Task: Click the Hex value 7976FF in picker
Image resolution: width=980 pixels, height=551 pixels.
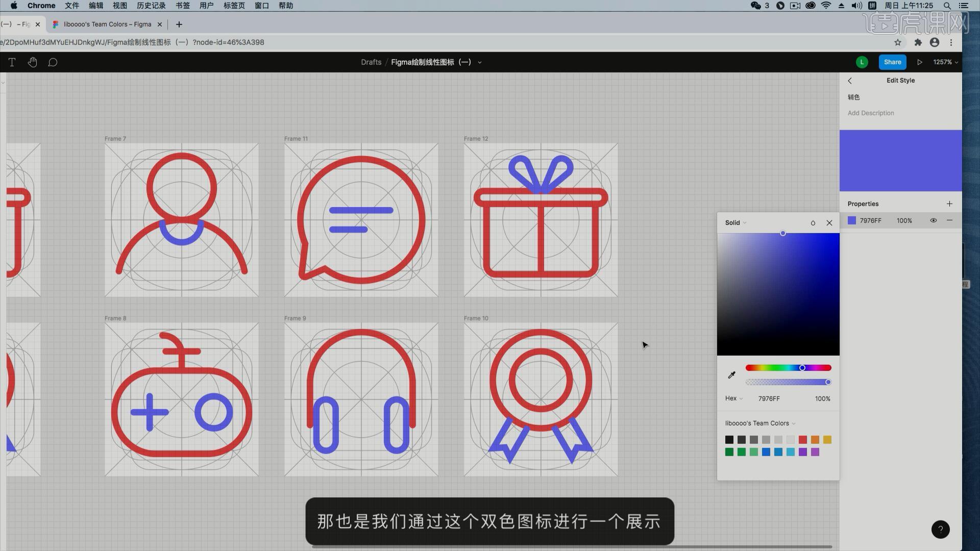Action: coord(769,398)
